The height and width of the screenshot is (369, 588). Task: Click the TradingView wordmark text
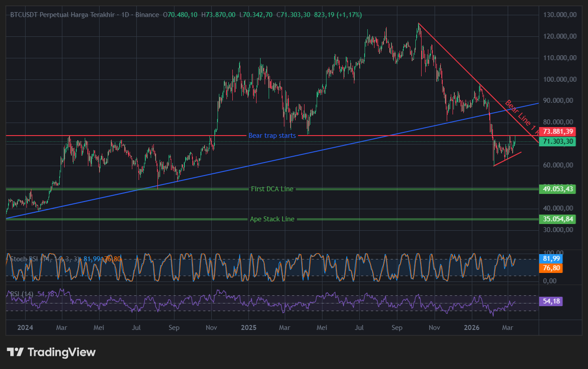61,352
